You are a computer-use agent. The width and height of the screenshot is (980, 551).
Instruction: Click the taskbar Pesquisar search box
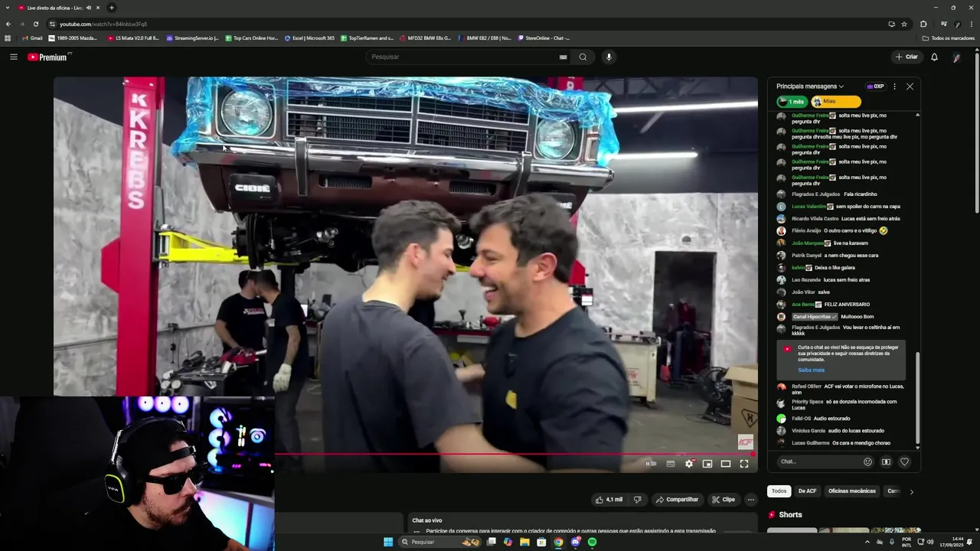click(x=439, y=542)
